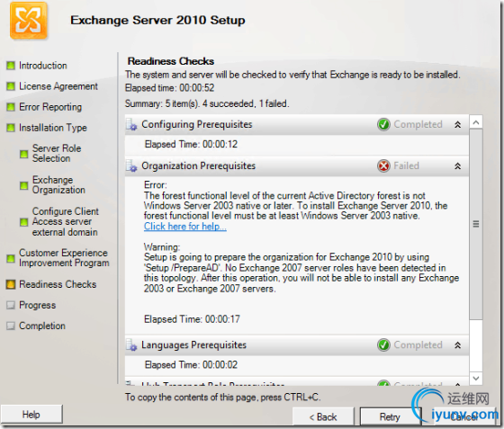Click the gray Completion step indicator
Screen dimensions: 504x429
[x=11, y=326]
